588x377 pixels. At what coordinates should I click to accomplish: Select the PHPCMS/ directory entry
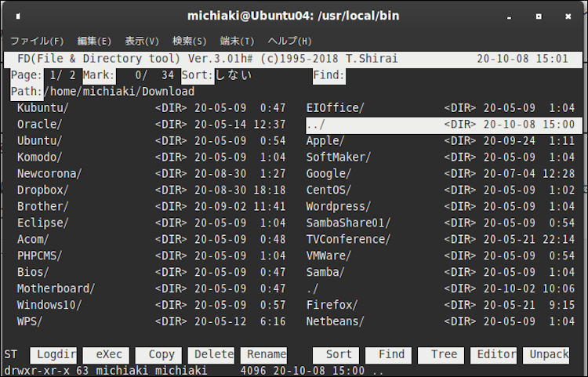coord(151,256)
